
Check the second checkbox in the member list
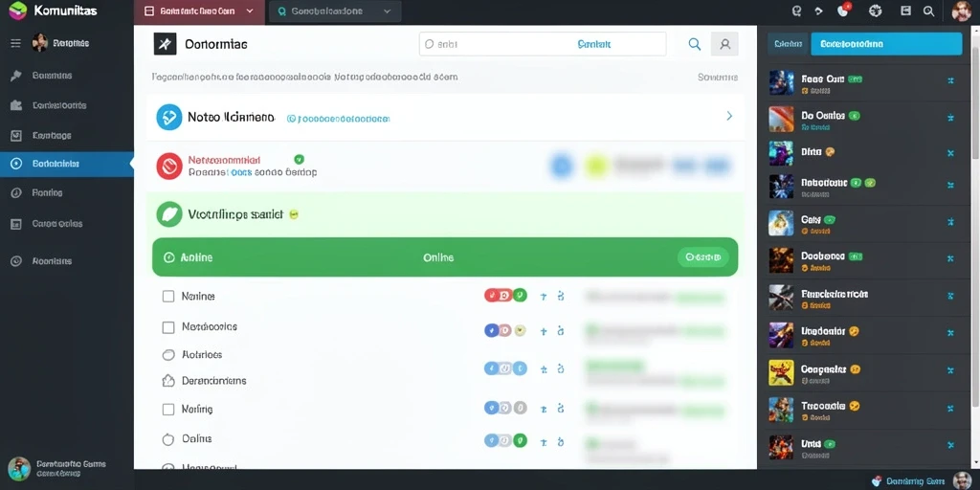(168, 327)
